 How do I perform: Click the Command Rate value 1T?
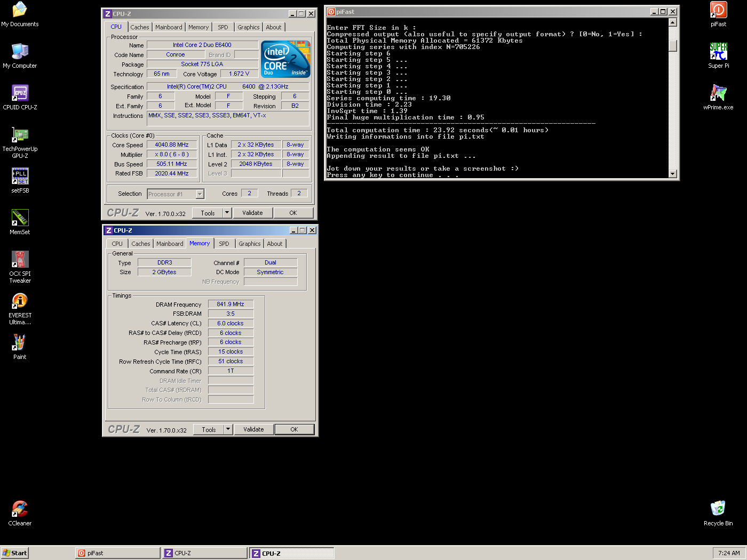coord(231,371)
